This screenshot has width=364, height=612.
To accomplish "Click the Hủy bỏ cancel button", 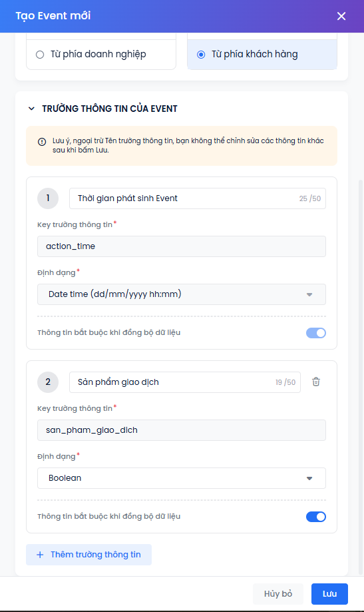I will (278, 594).
